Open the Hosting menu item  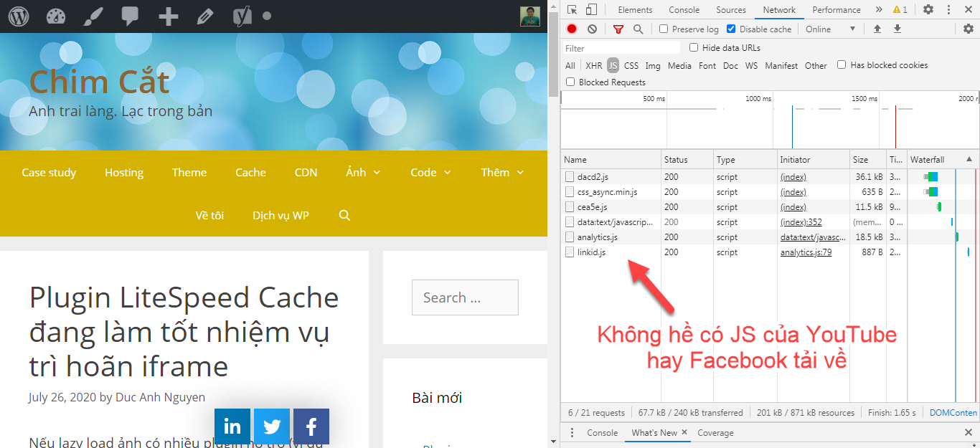pos(123,172)
